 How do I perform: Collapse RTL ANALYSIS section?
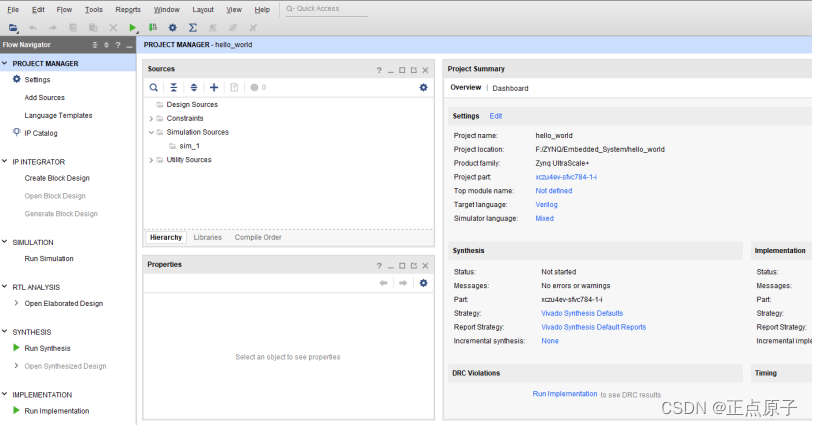pyautogui.click(x=5, y=287)
